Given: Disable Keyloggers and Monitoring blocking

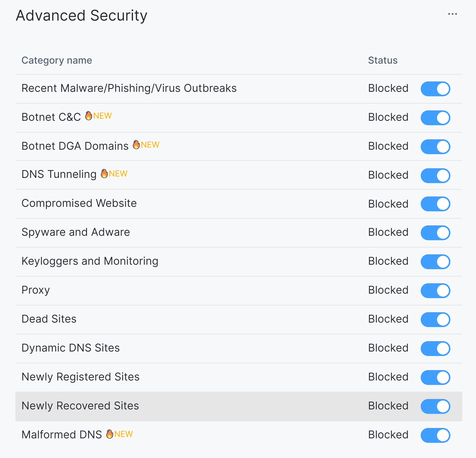Looking at the screenshot, I should [x=435, y=261].
